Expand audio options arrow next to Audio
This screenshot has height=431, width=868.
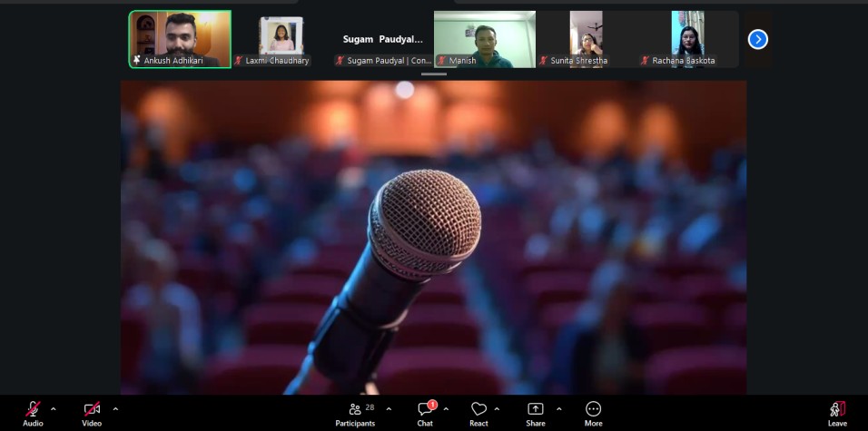pos(54,408)
